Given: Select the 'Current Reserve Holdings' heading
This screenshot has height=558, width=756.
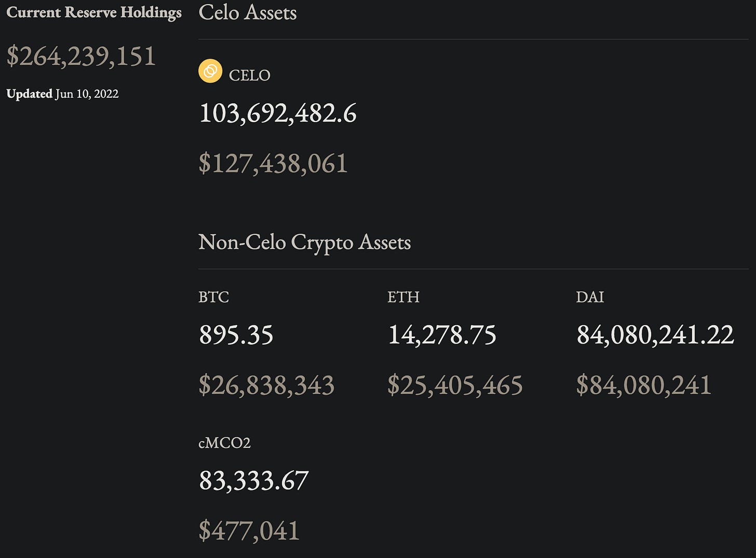Looking at the screenshot, I should 94,12.
